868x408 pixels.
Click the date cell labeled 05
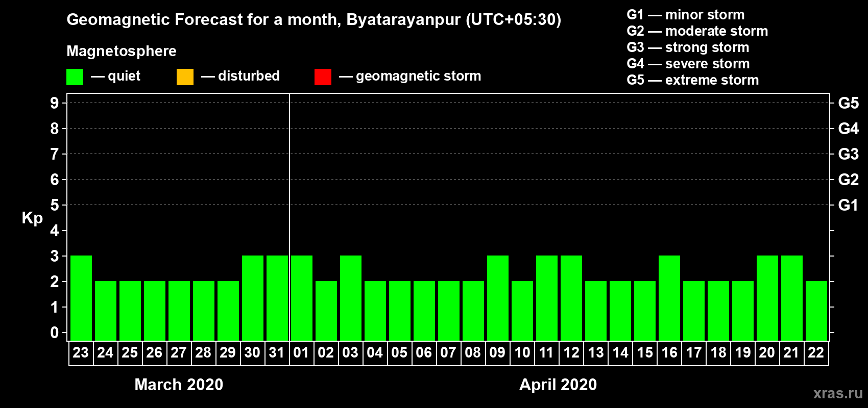point(399,353)
